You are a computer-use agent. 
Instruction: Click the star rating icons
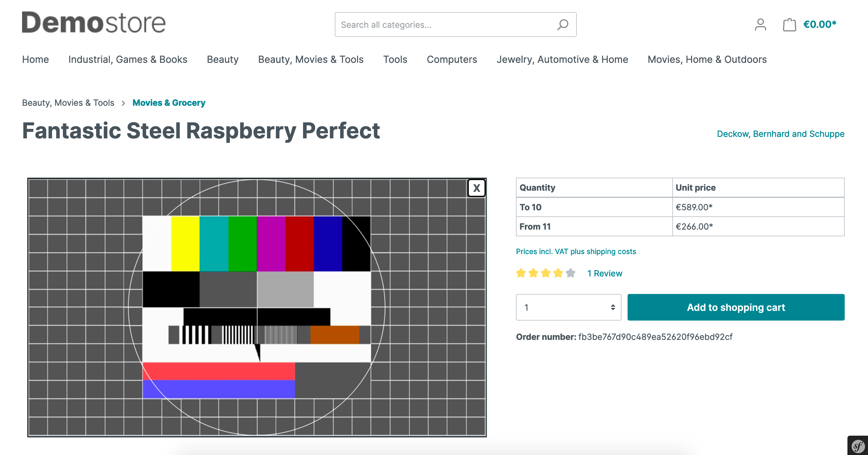(x=546, y=273)
